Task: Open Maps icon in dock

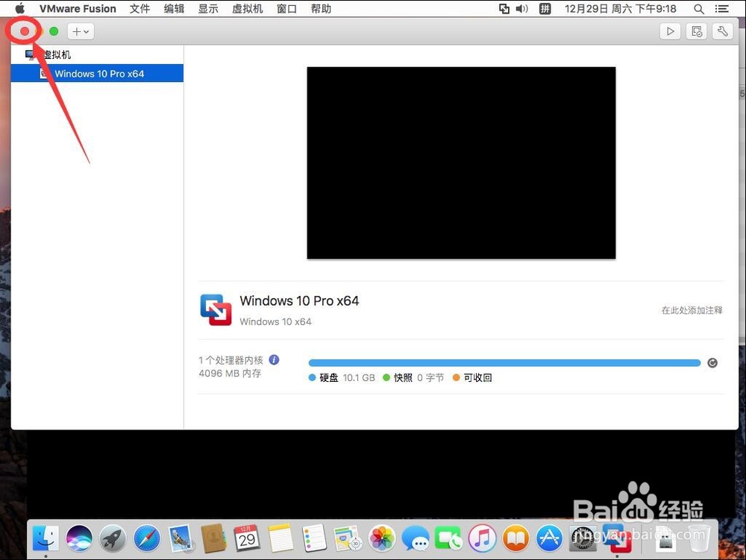Action: pyautogui.click(x=348, y=538)
